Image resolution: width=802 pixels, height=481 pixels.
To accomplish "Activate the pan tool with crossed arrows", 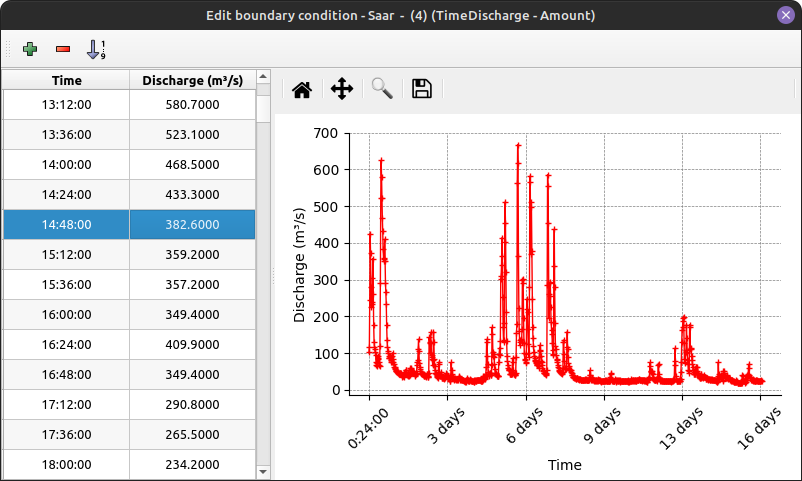I will [x=342, y=90].
